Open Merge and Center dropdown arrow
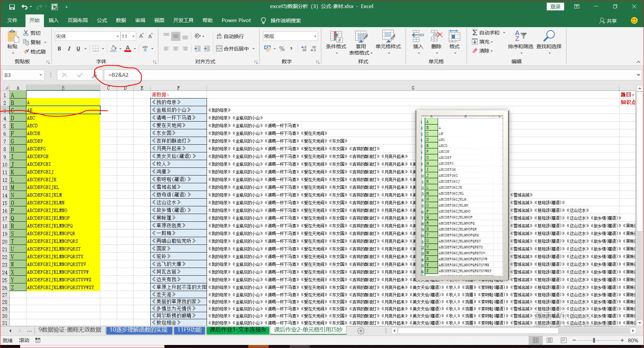 [x=254, y=49]
